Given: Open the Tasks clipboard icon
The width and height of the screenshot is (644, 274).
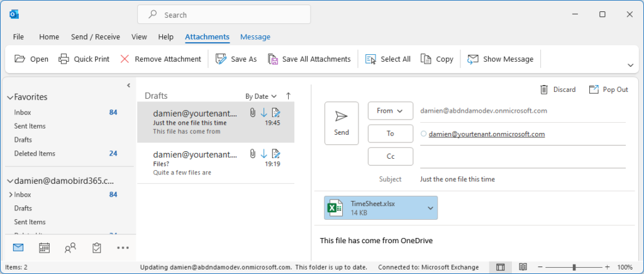Looking at the screenshot, I should [97, 248].
